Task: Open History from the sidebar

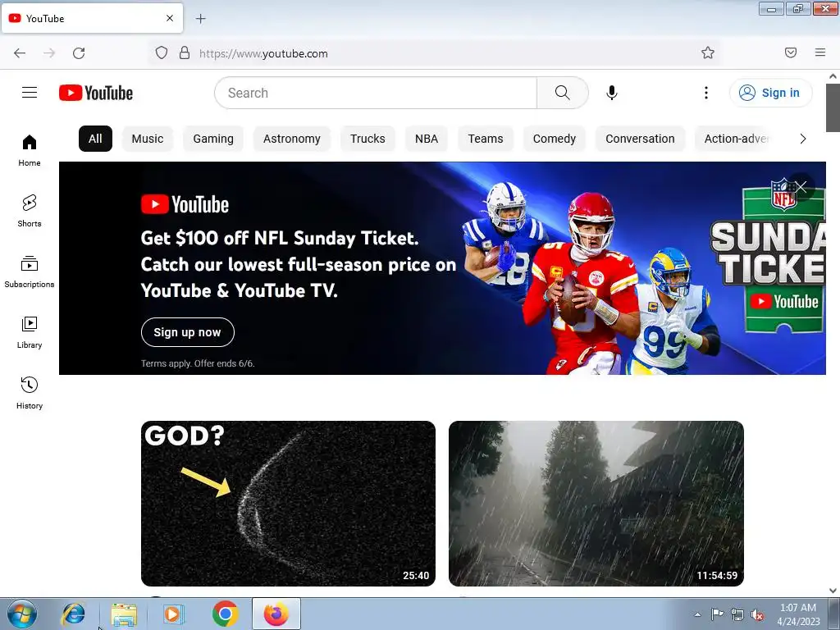Action: click(30, 393)
